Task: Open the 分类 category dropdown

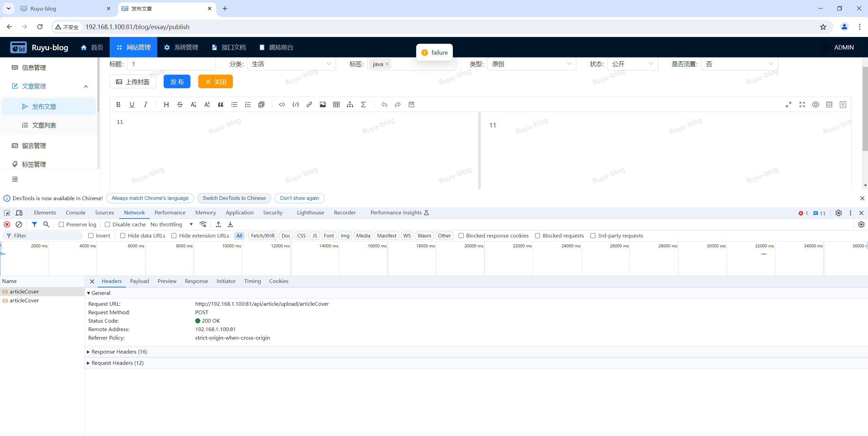Action: click(x=291, y=64)
